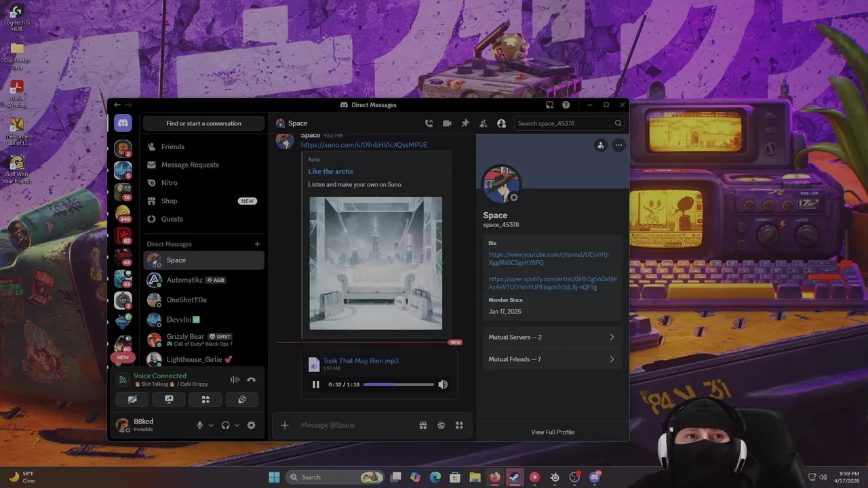The width and height of the screenshot is (868, 488).
Task: Open the sticker picker
Action: coord(441,425)
